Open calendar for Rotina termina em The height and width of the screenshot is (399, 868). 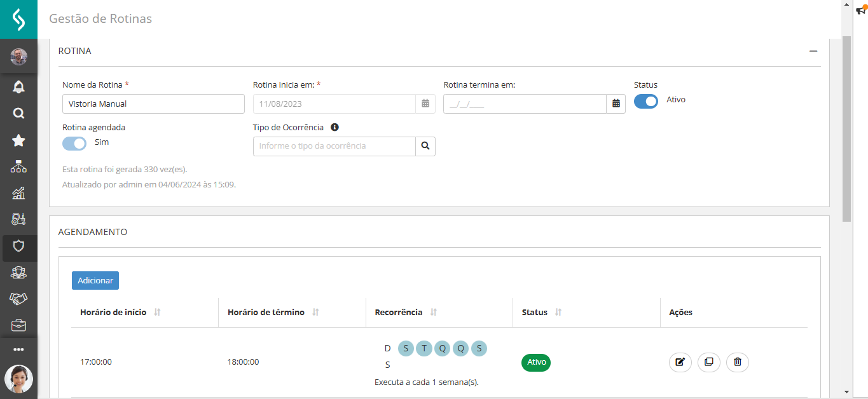(x=616, y=104)
